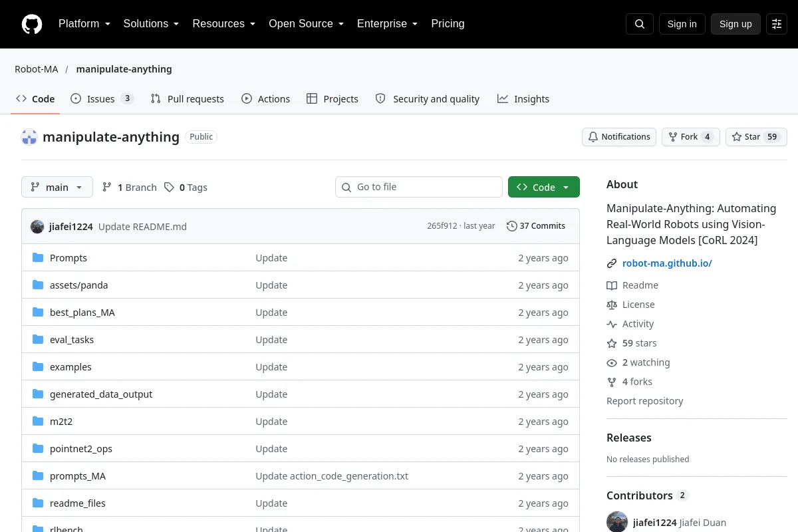Click the assets/panda folder icon
798x532 pixels.
click(38, 285)
